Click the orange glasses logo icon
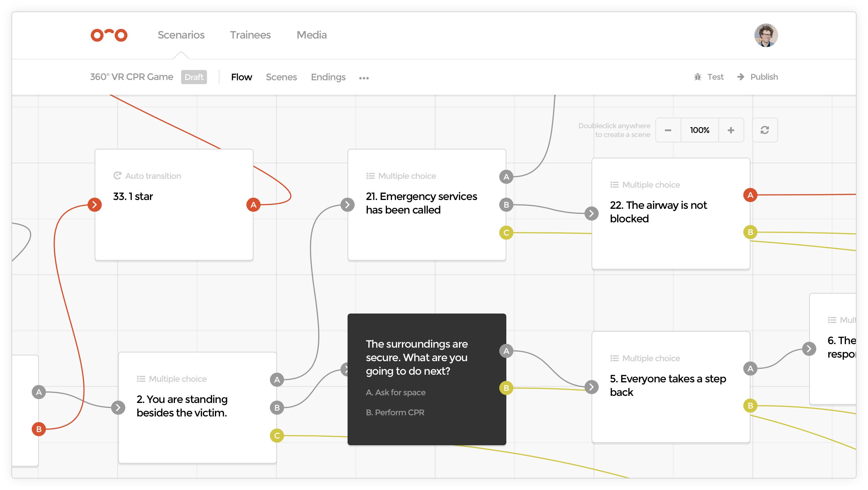The width and height of the screenshot is (868, 490). point(109,35)
